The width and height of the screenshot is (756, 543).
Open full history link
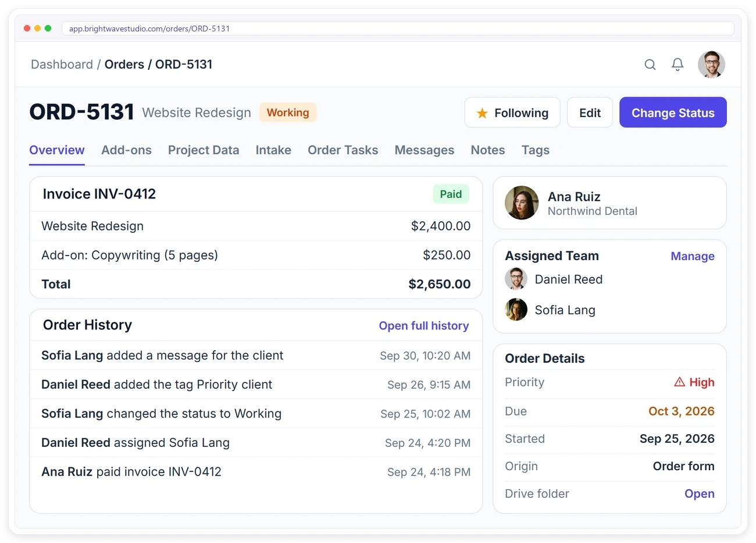pos(424,326)
